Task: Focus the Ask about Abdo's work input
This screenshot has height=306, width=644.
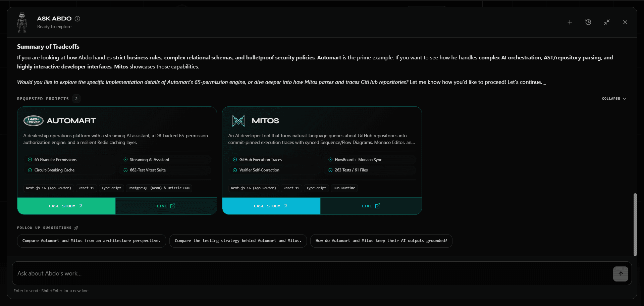Action: [312, 273]
